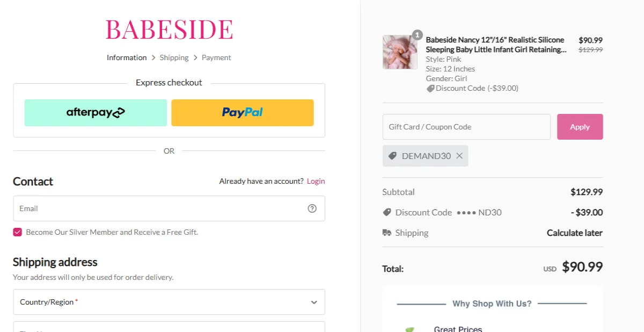Viewport: 644px width, 332px height.
Task: Click the shipping truck icon in order summary
Action: click(x=387, y=233)
